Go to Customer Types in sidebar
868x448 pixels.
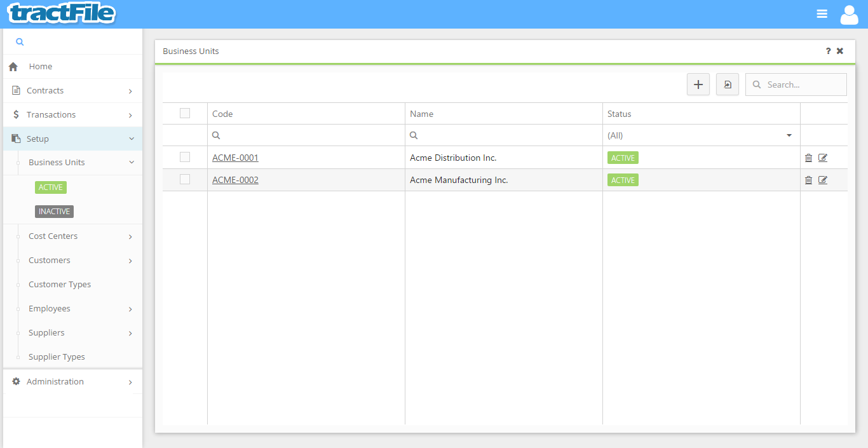[60, 285]
